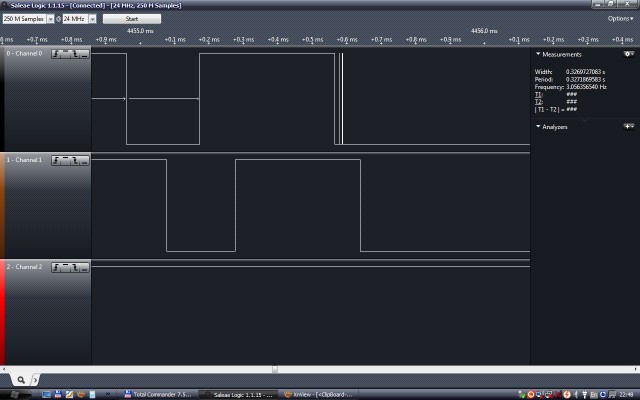Open the Options menu
Image resolution: width=640 pixels, height=400 pixels.
[620, 18]
